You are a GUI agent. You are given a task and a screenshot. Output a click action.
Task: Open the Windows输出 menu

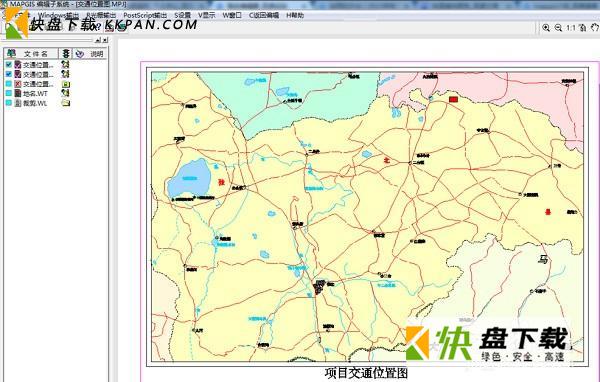58,15
